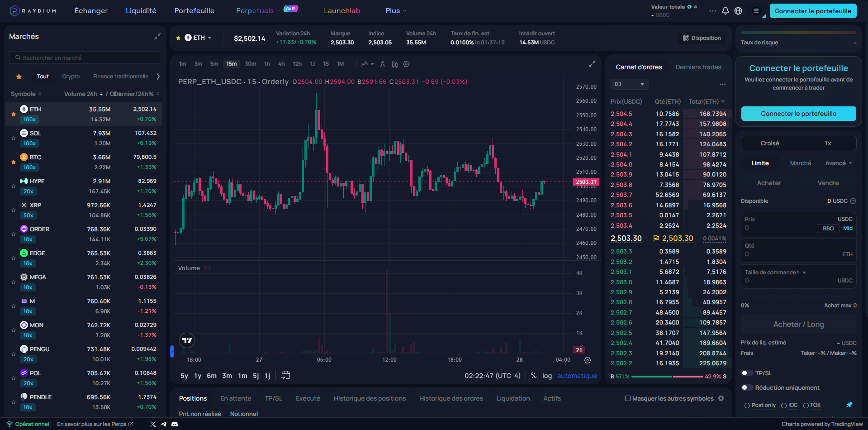This screenshot has width=868, height=430.
Task: Open En savoir plus sur les Perps link
Action: (95, 424)
